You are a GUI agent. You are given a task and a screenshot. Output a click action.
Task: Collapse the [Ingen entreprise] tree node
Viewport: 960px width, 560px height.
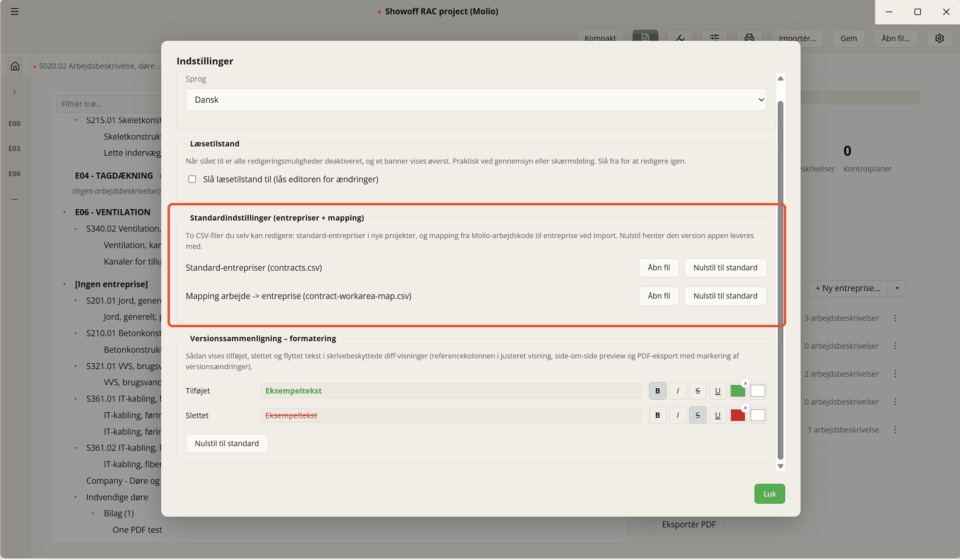click(64, 285)
